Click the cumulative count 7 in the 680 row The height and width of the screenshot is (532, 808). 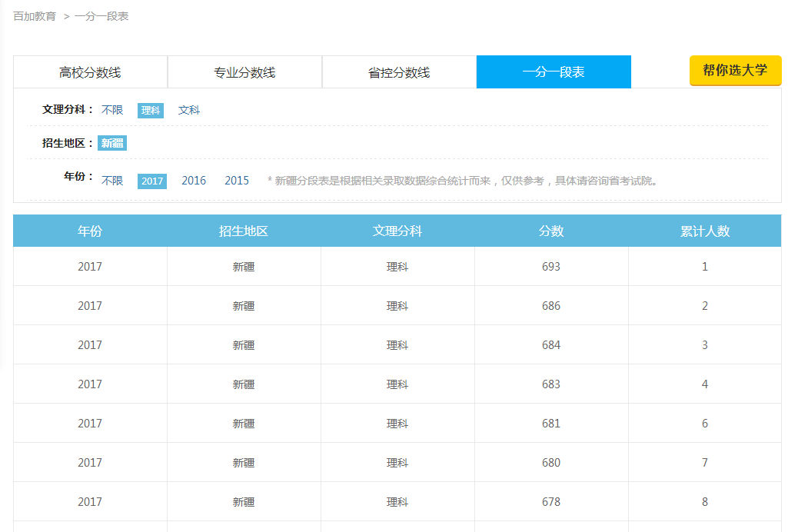pos(705,462)
